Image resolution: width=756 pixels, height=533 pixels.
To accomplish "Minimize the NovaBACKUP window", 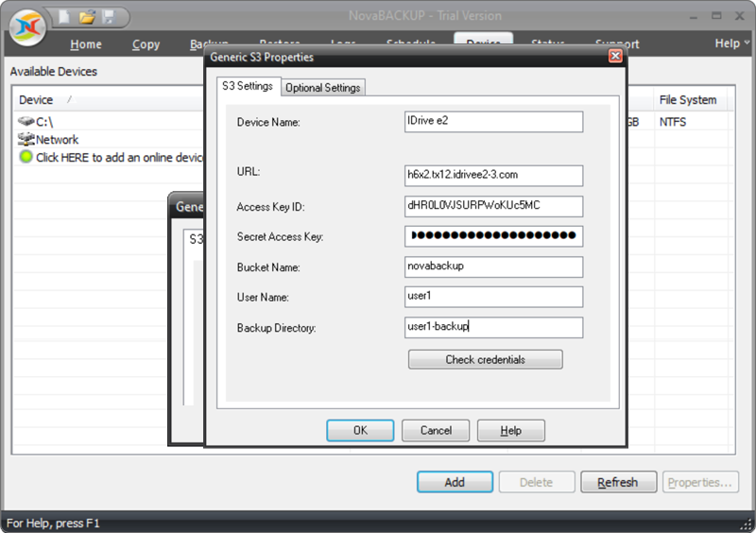I will pyautogui.click(x=694, y=16).
